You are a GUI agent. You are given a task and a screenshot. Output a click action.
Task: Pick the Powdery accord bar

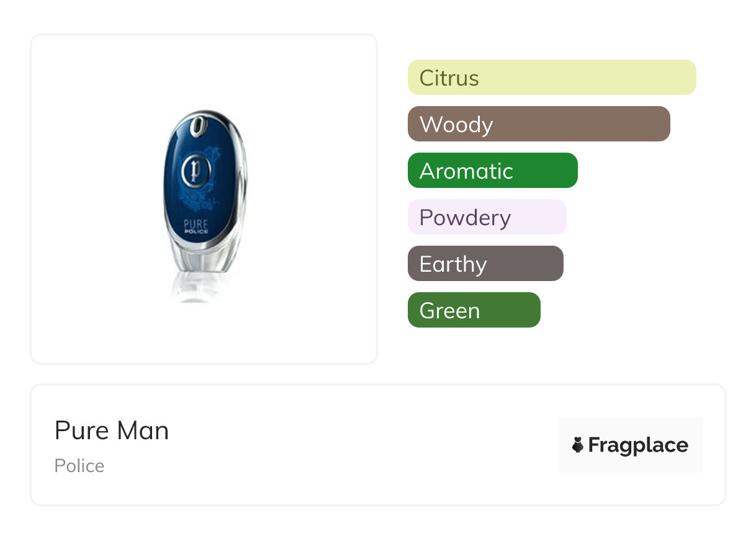pos(487,217)
